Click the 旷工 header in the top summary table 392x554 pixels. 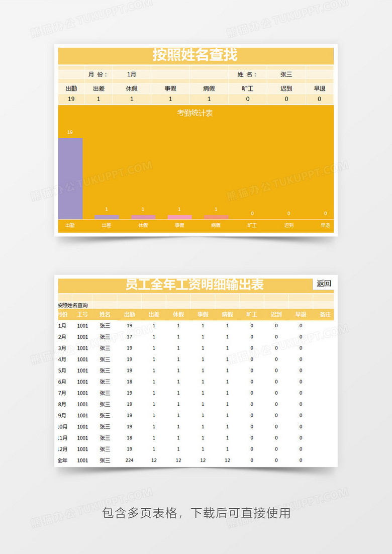coord(248,88)
